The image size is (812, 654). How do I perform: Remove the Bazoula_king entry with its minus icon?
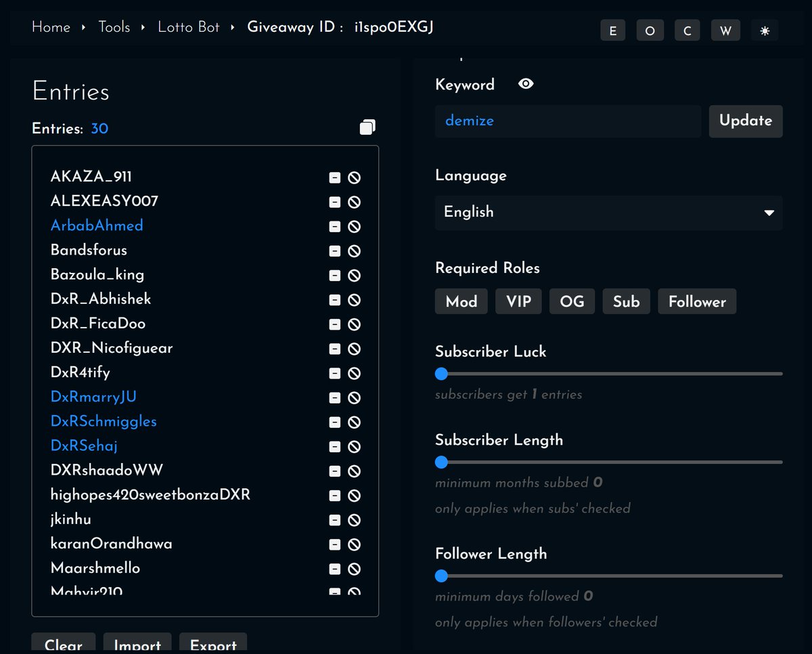(x=334, y=275)
